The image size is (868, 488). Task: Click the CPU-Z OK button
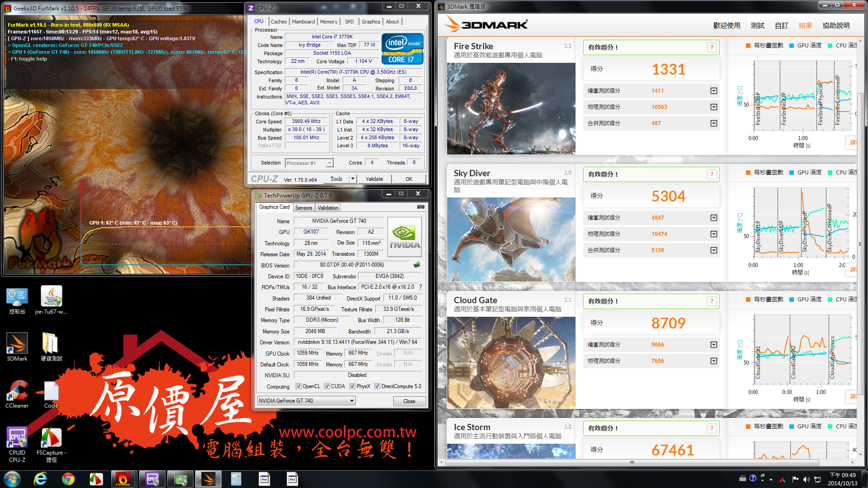coord(409,179)
